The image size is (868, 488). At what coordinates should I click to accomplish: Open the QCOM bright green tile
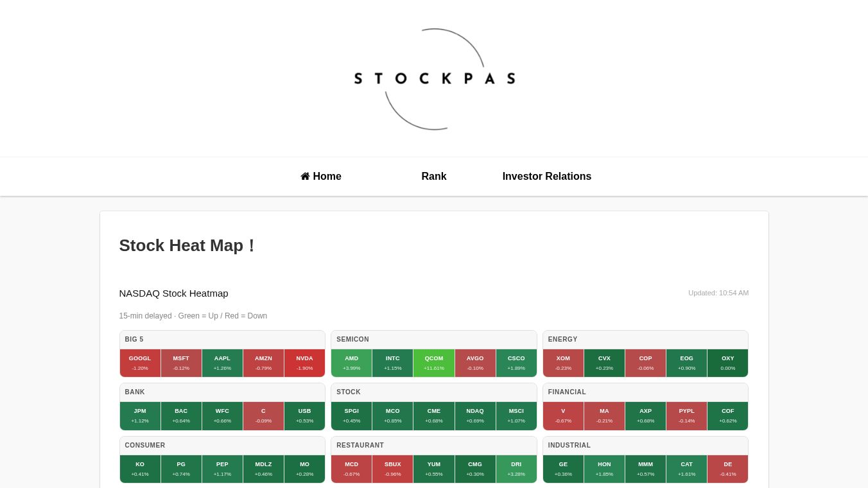(x=434, y=363)
